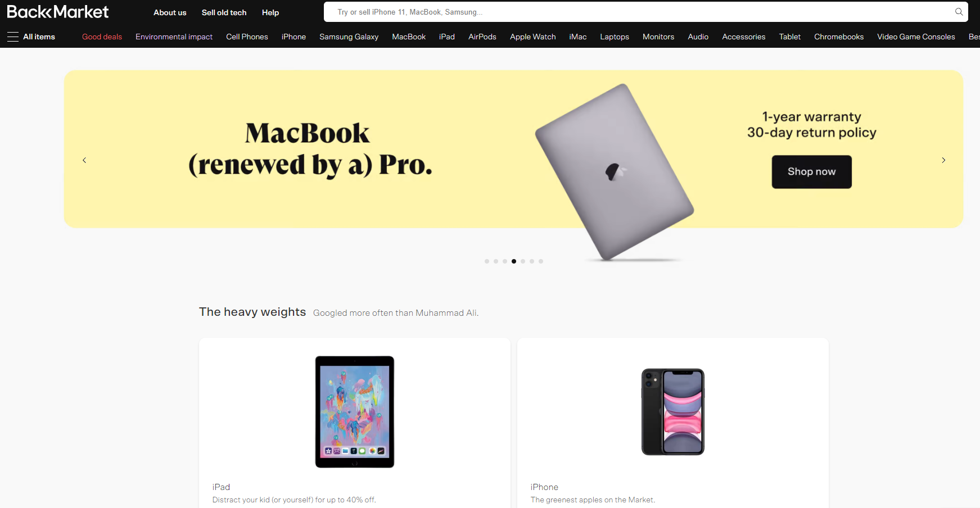Focus the product search field
This screenshot has width=980, height=508.
coord(641,12)
